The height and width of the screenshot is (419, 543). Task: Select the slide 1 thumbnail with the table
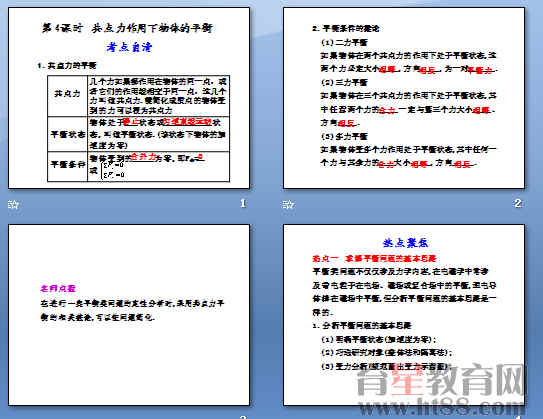[x=129, y=98]
